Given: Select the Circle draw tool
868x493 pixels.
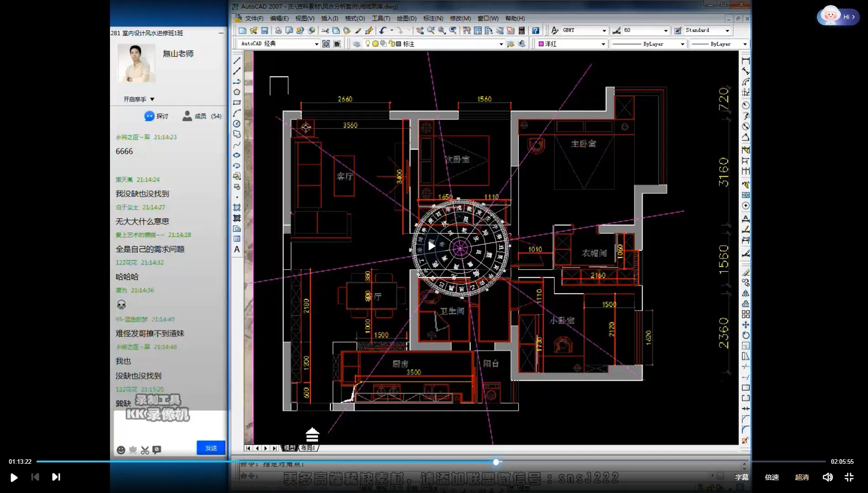Looking at the screenshot, I should click(x=237, y=124).
